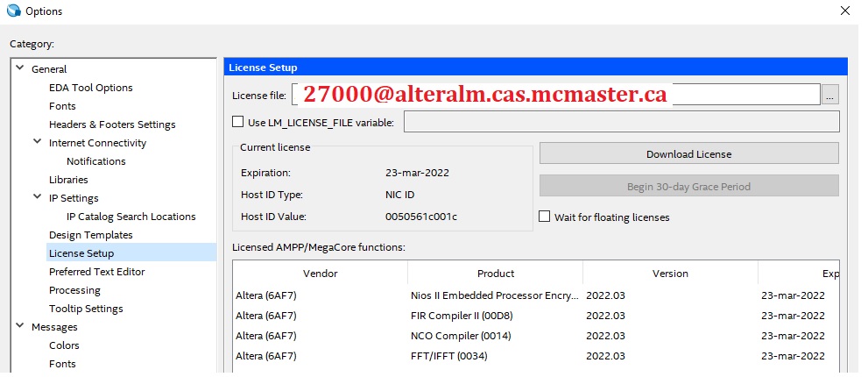Close the Options dialog window
This screenshot has width=868, height=377.
[x=844, y=11]
